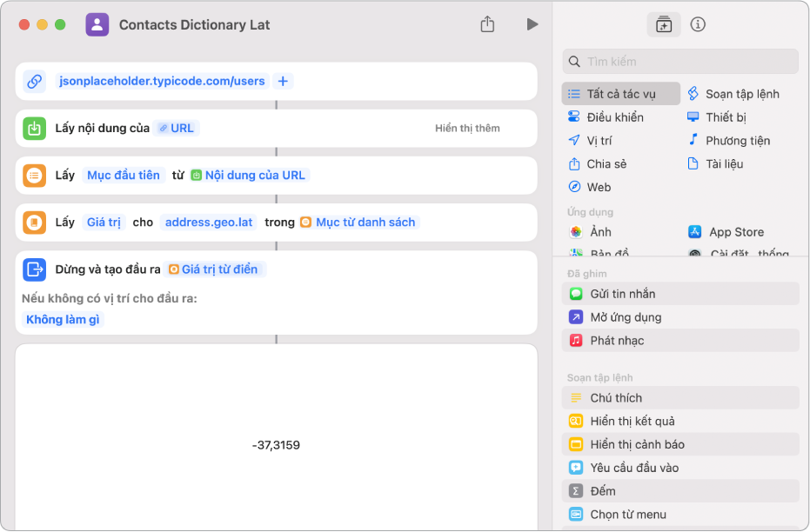The image size is (810, 532).
Task: Choose App Store in Ứng dụng list
Action: [x=726, y=232]
